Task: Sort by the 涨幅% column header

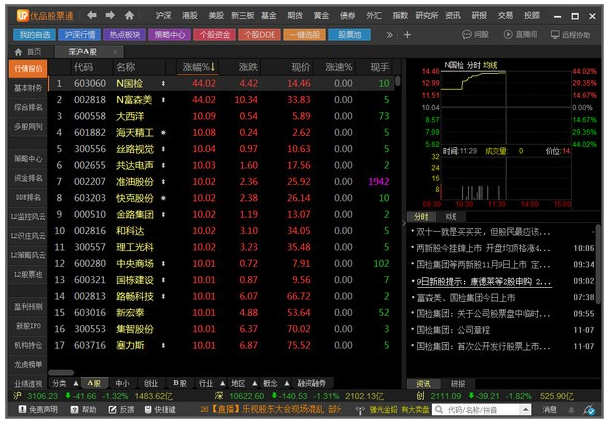Action: [x=198, y=67]
